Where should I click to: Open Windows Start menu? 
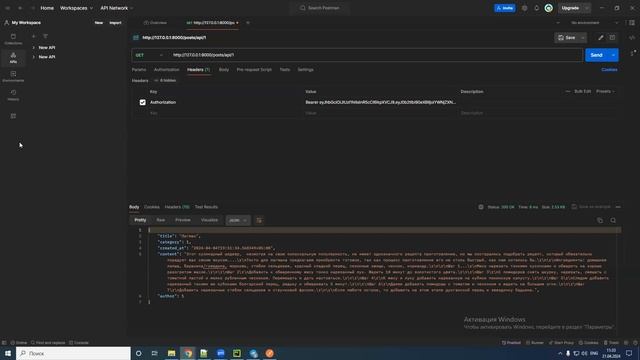(x=8, y=353)
